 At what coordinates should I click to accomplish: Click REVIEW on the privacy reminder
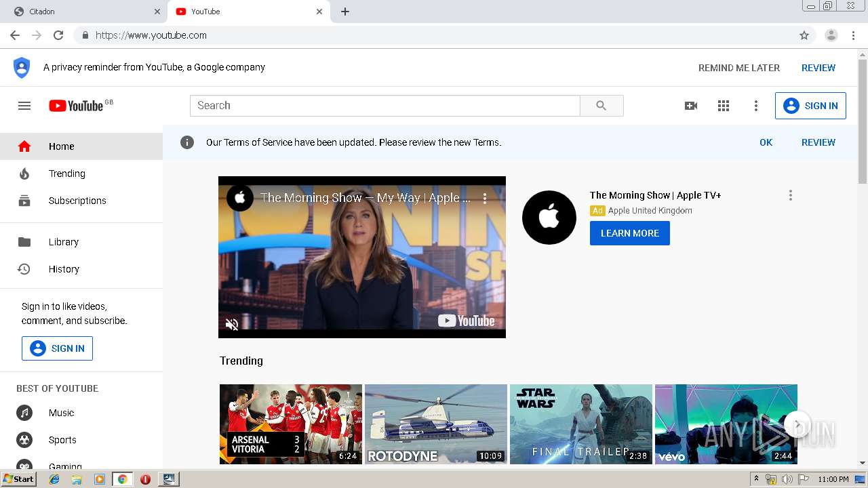818,68
